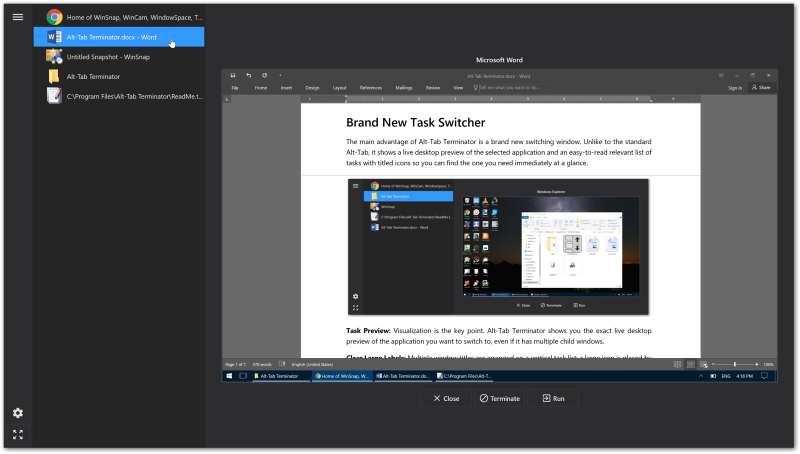
Task: Adjust the zoom slider in Word status bar
Action: pyautogui.click(x=735, y=364)
